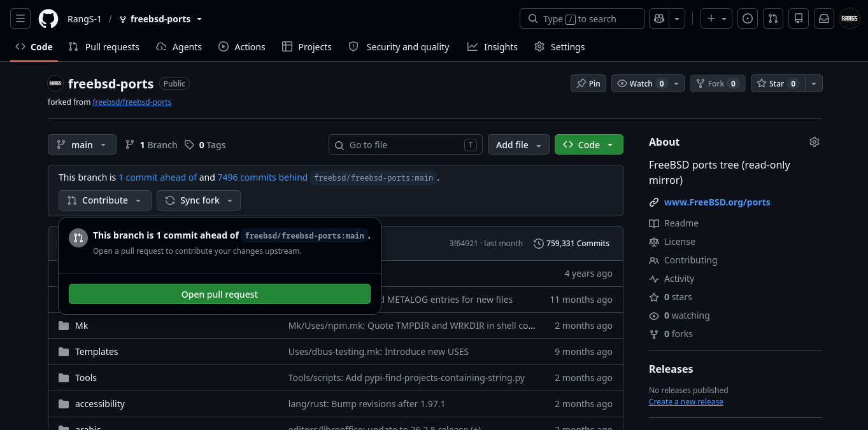The image size is (868, 430).
Task: Click the Templates folder icon
Action: pyautogui.click(x=64, y=352)
